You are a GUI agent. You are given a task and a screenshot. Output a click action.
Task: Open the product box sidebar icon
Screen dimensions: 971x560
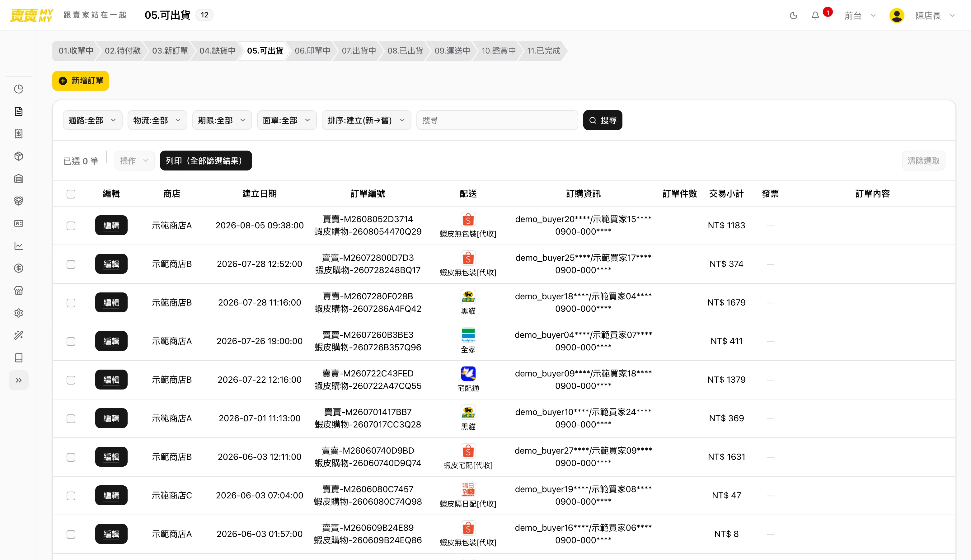[18, 156]
